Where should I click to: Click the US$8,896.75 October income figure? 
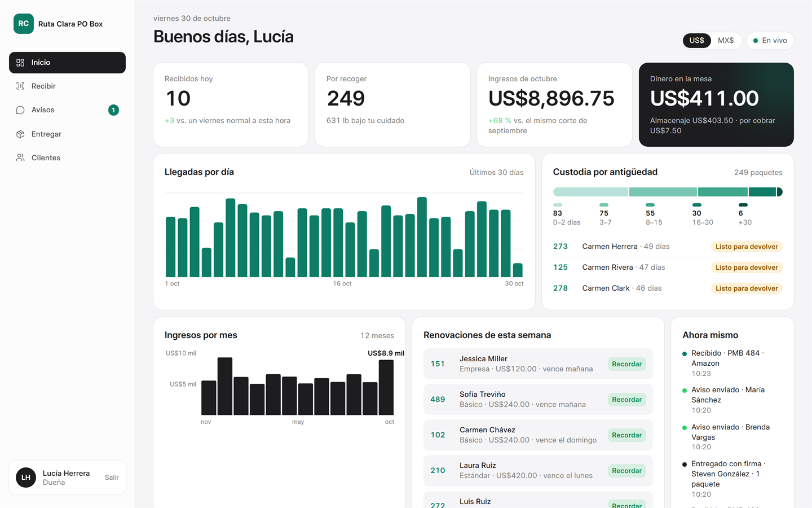[x=551, y=99]
